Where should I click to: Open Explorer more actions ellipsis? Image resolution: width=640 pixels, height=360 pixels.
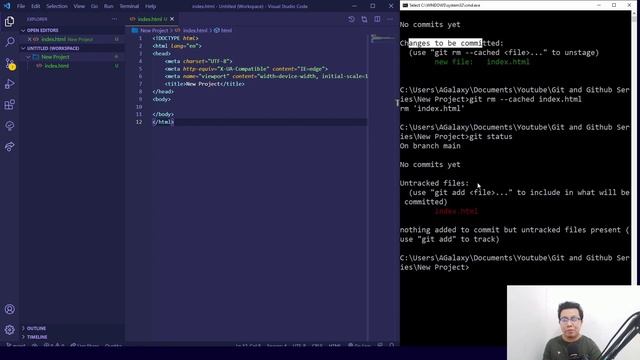pyautogui.click(x=114, y=19)
